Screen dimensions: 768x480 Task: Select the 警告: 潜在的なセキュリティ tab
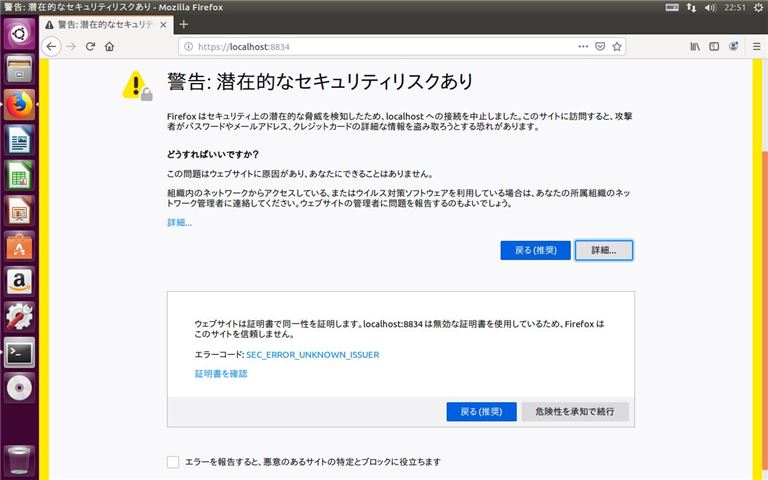[x=106, y=24]
